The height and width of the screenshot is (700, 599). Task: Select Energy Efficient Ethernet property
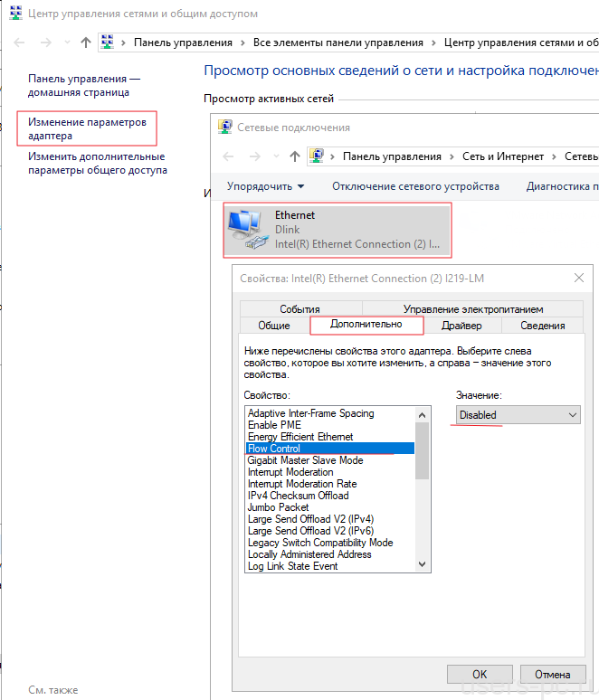pos(300,437)
